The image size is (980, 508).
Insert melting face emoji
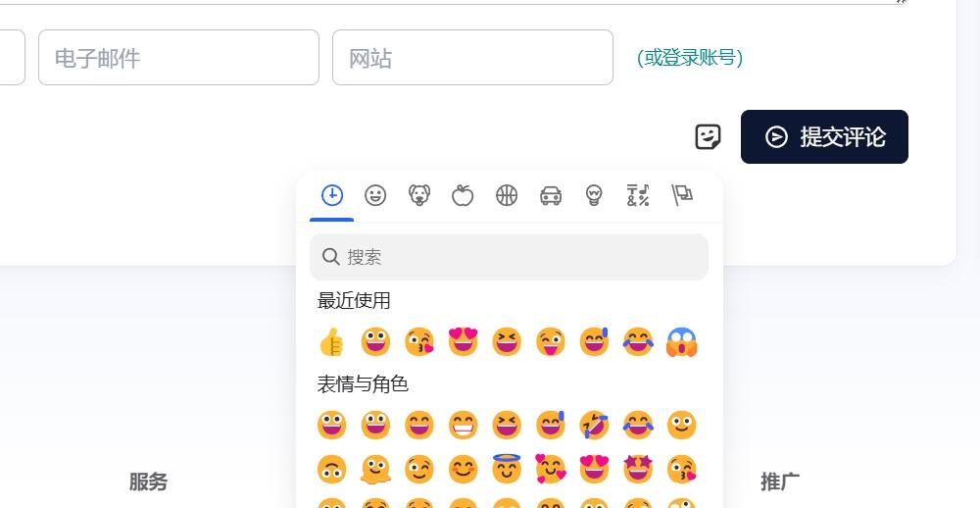pyautogui.click(x=375, y=469)
